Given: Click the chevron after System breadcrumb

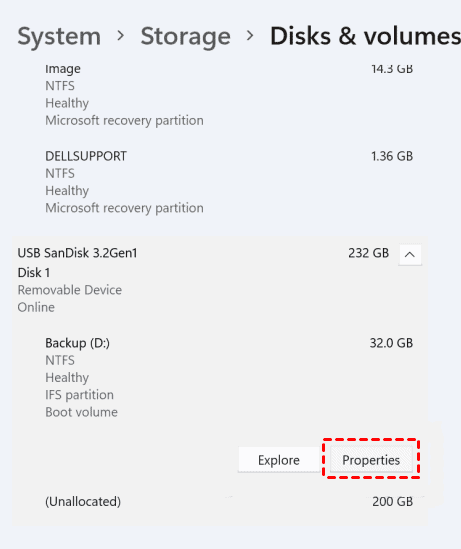Looking at the screenshot, I should tap(121, 36).
